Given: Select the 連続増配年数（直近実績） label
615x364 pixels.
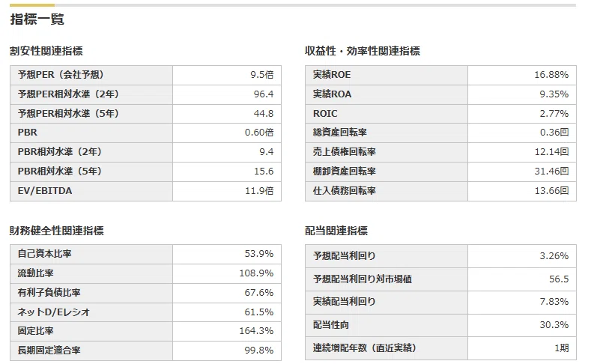Looking at the screenshot, I should coord(364,348).
